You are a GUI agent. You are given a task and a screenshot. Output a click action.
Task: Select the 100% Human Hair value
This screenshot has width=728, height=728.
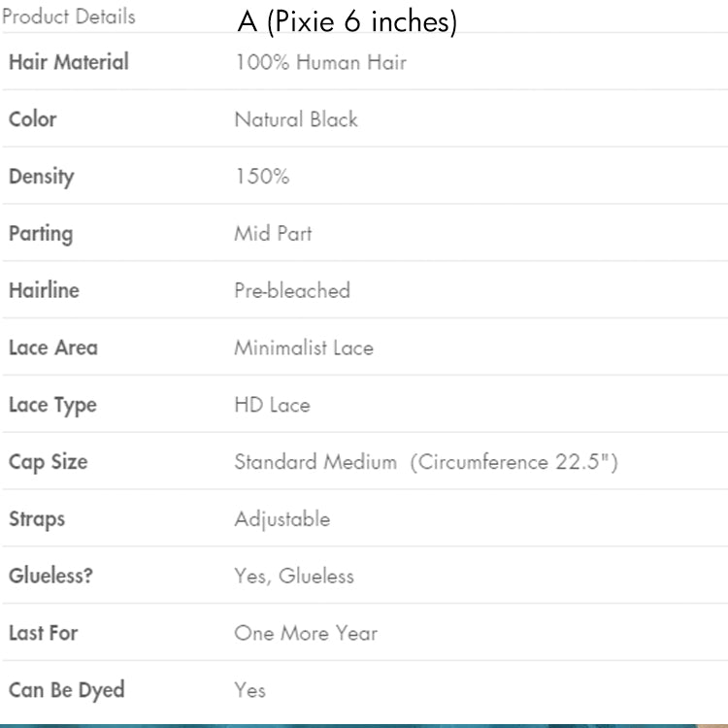click(321, 62)
